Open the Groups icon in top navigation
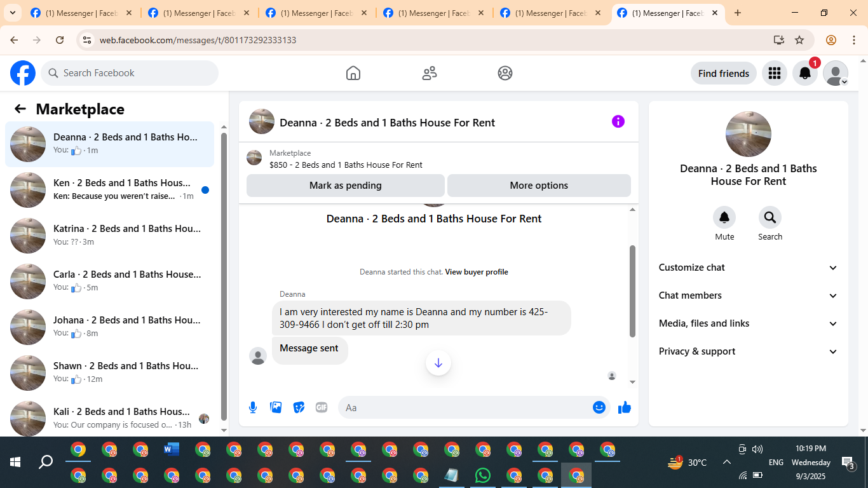 click(505, 73)
